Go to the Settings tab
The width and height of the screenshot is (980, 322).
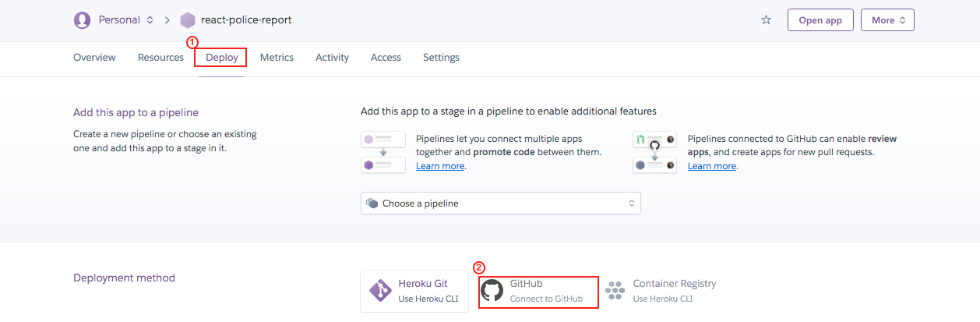pos(441,58)
